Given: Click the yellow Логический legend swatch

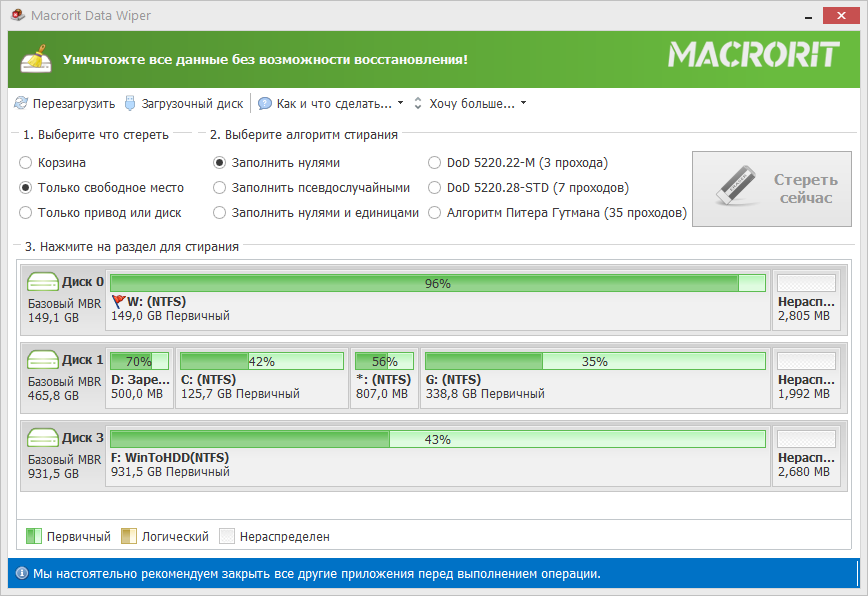Looking at the screenshot, I should point(128,536).
